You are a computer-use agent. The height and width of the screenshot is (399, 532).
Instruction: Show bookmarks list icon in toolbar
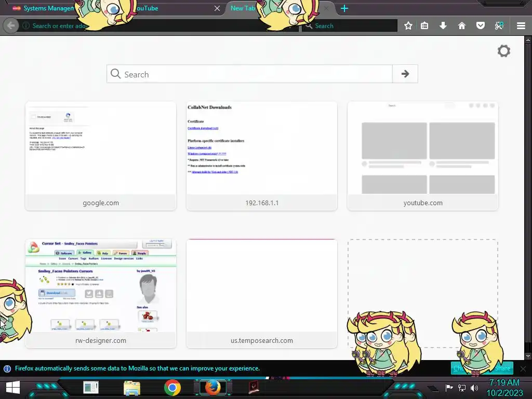tap(424, 26)
